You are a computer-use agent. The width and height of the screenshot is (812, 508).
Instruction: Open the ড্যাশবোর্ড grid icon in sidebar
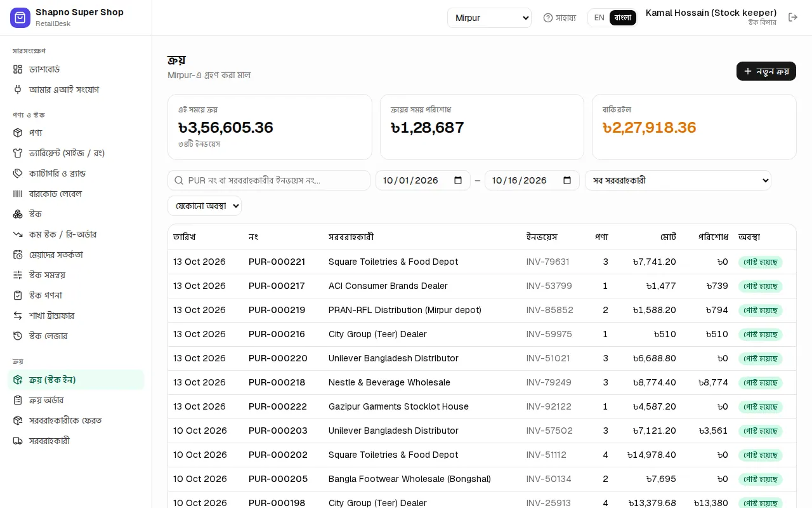[18, 69]
